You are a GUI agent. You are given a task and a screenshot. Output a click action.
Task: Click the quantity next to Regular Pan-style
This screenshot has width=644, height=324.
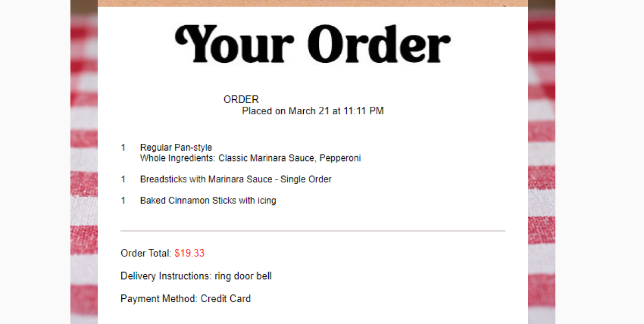pos(123,148)
